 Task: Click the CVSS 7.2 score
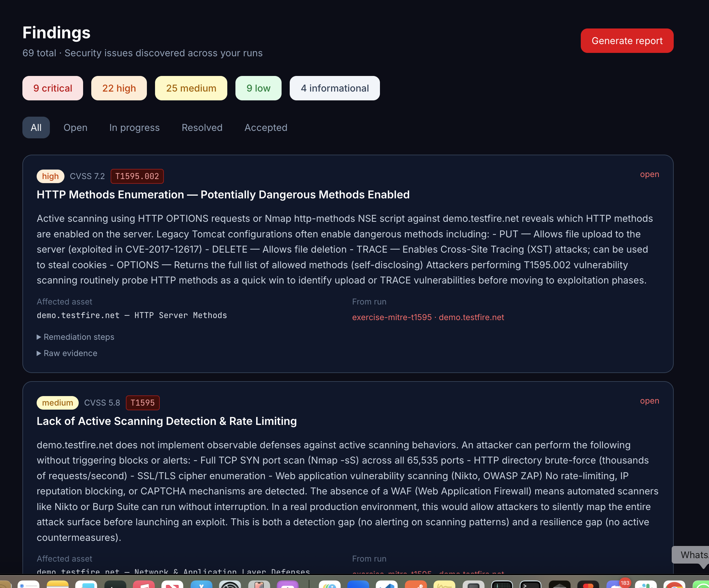88,176
